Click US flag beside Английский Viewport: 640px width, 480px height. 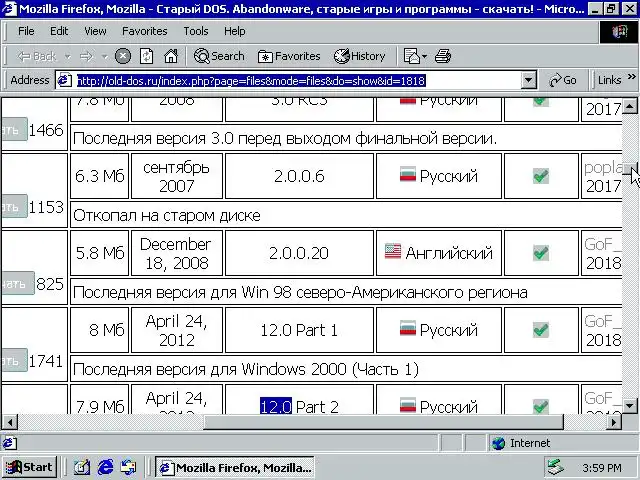point(393,251)
